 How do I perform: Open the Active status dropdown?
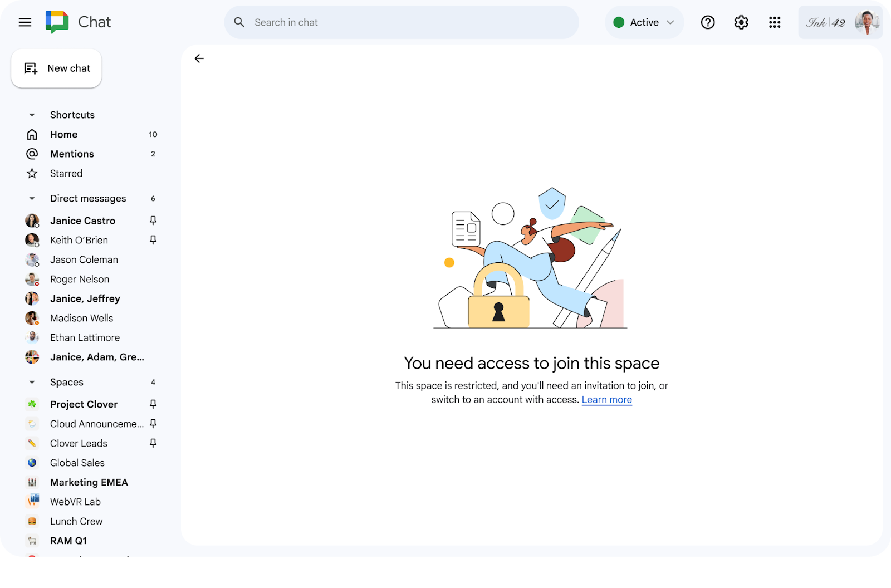pyautogui.click(x=644, y=22)
